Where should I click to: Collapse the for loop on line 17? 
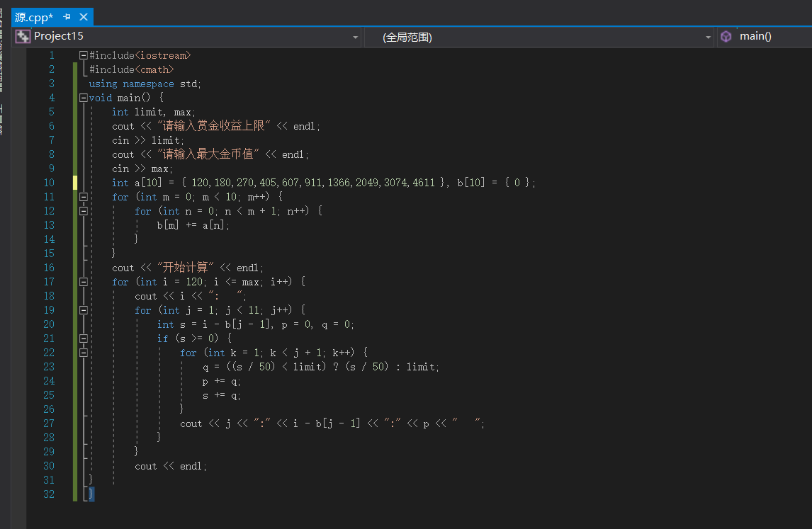[x=83, y=282]
